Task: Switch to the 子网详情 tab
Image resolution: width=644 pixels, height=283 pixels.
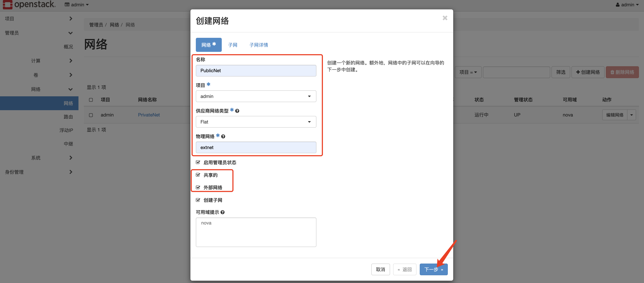Action: coord(259,45)
